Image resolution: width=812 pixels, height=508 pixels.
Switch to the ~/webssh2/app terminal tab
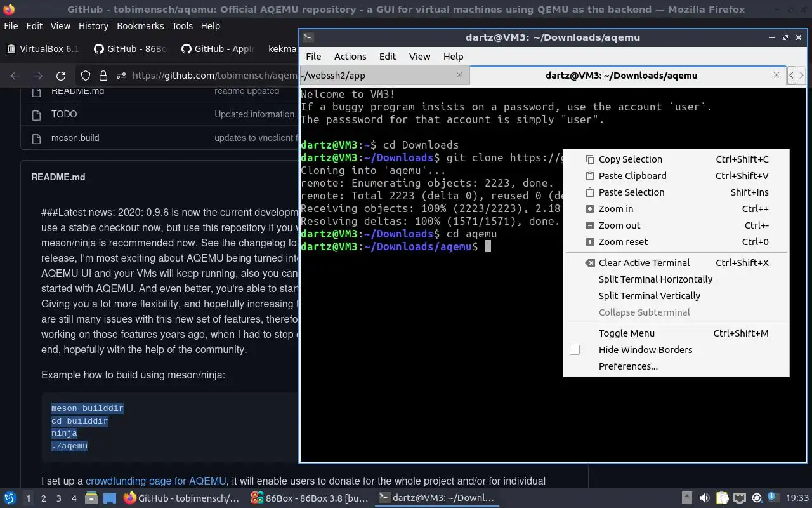click(x=384, y=76)
